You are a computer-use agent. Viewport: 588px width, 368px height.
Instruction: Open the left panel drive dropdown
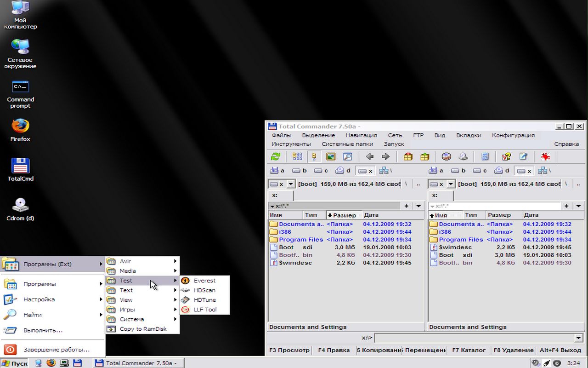290,184
